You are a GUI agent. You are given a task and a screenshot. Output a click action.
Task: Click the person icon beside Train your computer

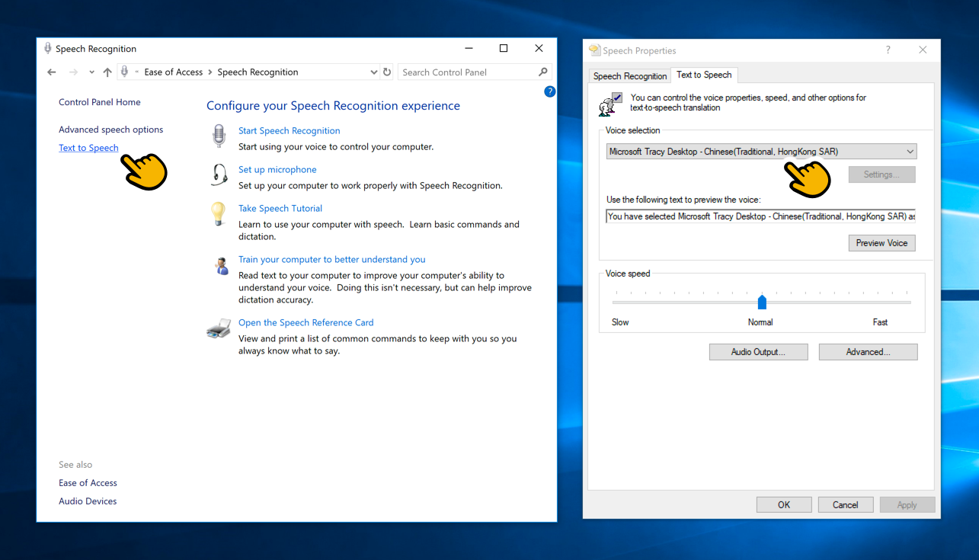[221, 266]
